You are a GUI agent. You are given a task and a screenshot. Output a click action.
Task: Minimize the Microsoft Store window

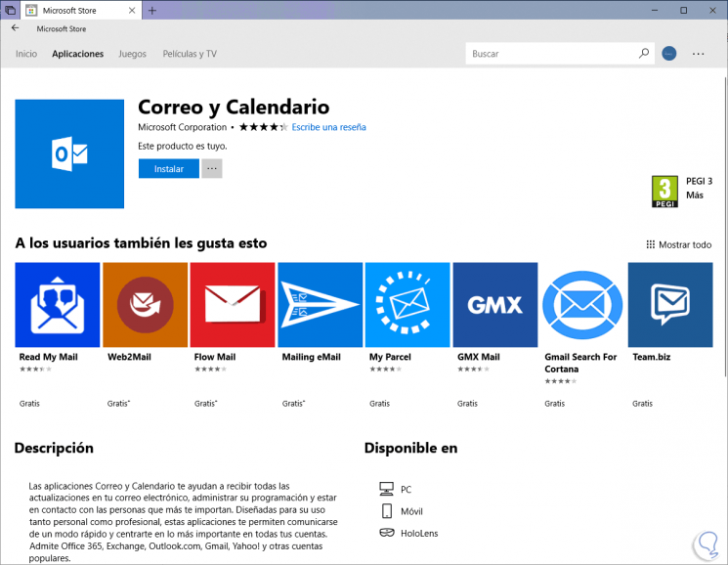point(655,10)
